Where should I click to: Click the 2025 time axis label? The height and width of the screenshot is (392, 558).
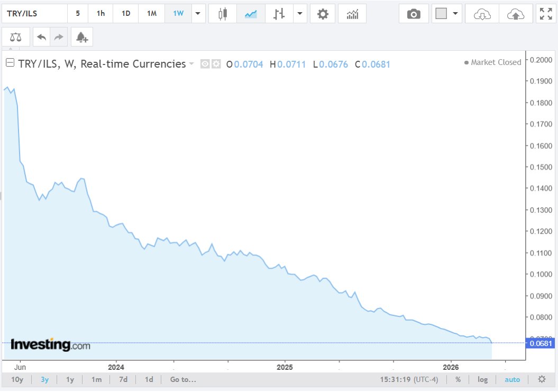pos(285,367)
